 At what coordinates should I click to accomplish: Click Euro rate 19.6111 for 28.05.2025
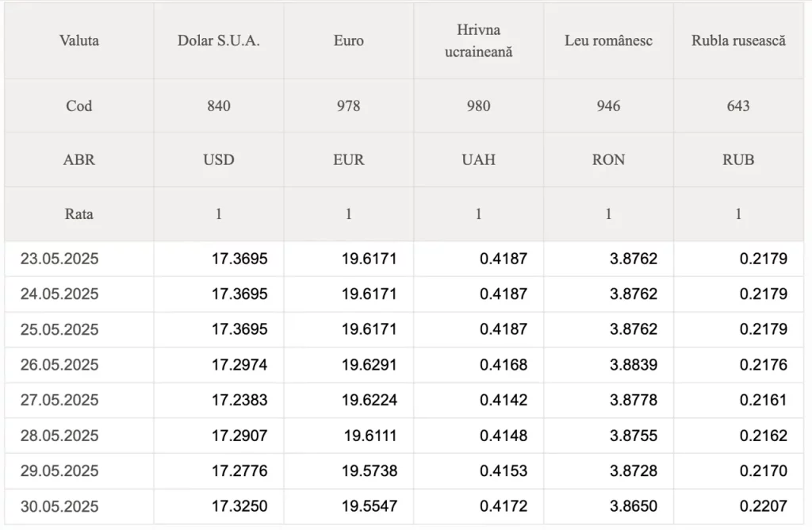[x=370, y=436]
